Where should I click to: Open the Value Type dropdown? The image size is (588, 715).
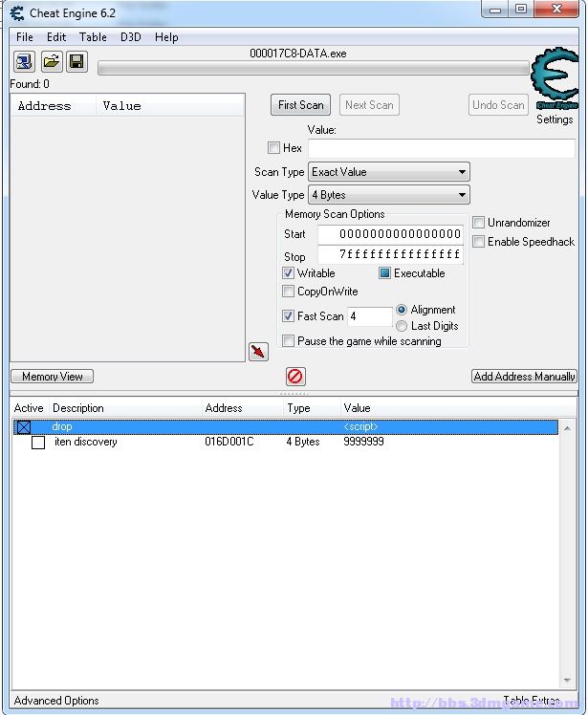[389, 195]
